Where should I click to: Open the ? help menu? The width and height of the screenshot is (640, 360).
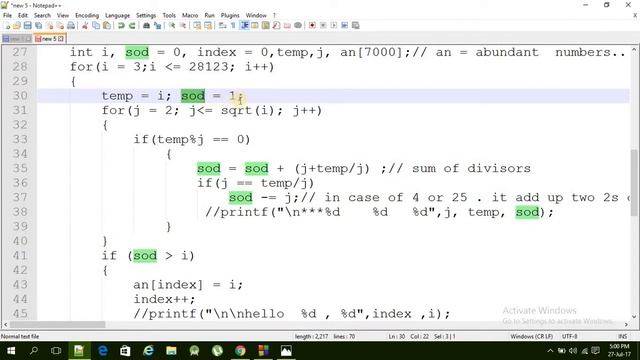click(x=274, y=15)
